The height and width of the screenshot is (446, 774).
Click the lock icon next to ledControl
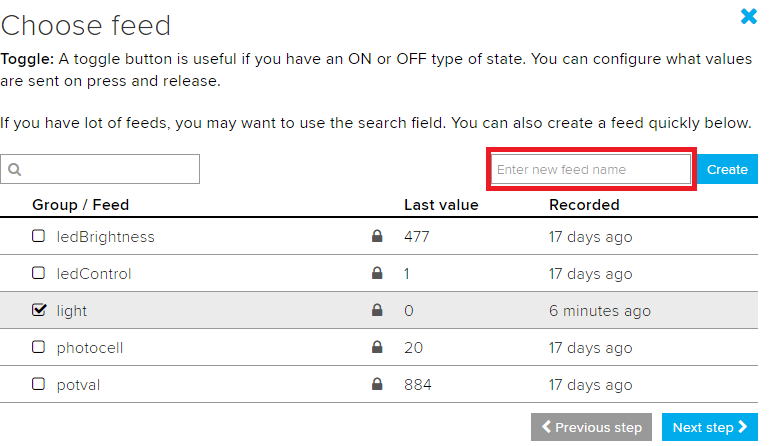377,274
